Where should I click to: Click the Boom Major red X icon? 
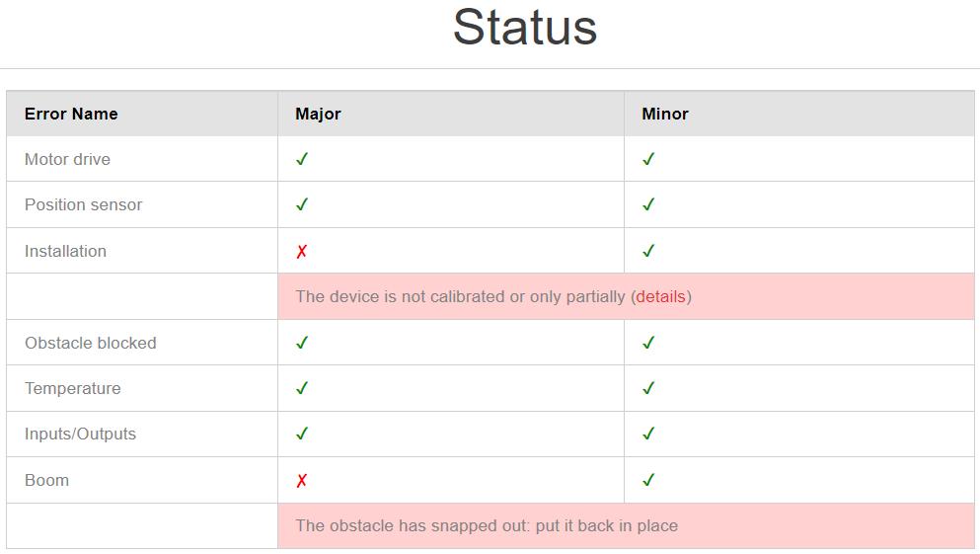coord(302,480)
